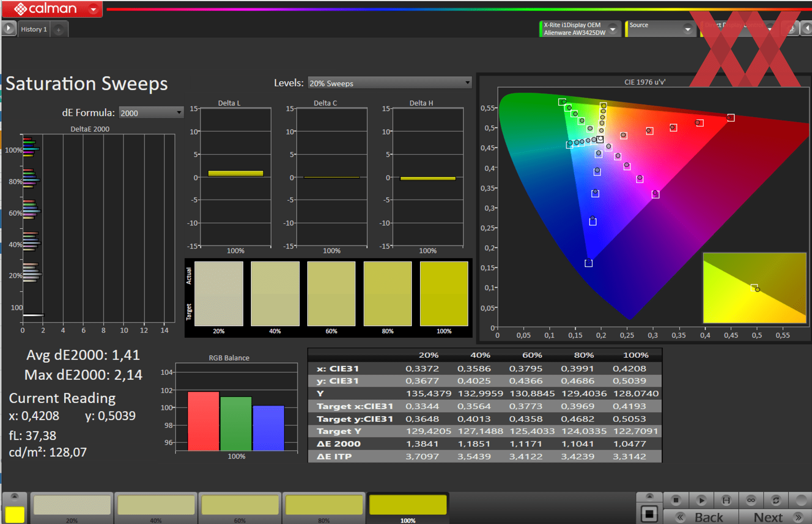The height and width of the screenshot is (524, 812).
Task: Click the stop measurement icon
Action: tap(676, 500)
